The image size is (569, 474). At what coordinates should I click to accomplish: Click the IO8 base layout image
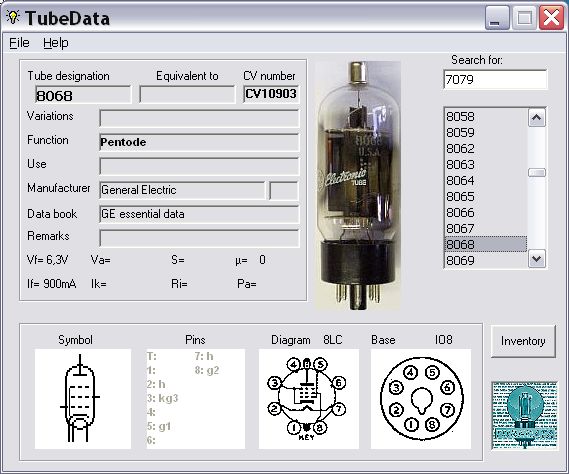421,399
